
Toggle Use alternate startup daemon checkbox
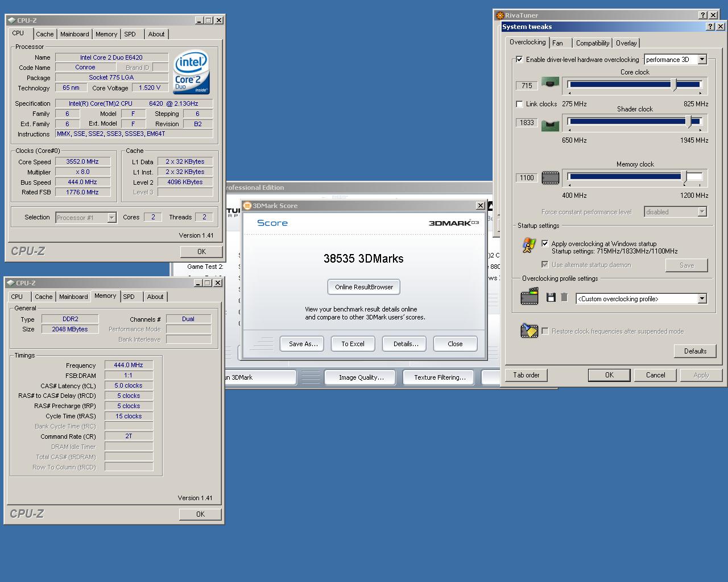point(545,264)
